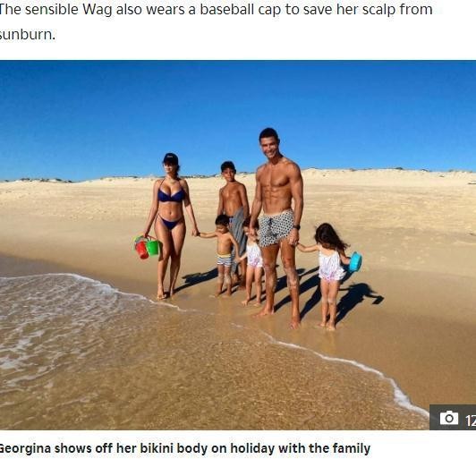Click the caption starting with Georgina

[183, 448]
